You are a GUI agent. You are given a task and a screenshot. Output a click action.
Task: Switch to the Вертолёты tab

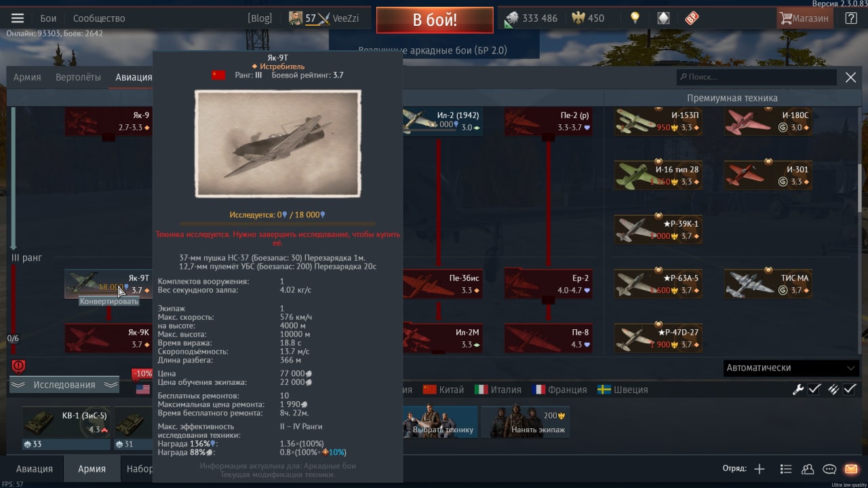coord(78,77)
